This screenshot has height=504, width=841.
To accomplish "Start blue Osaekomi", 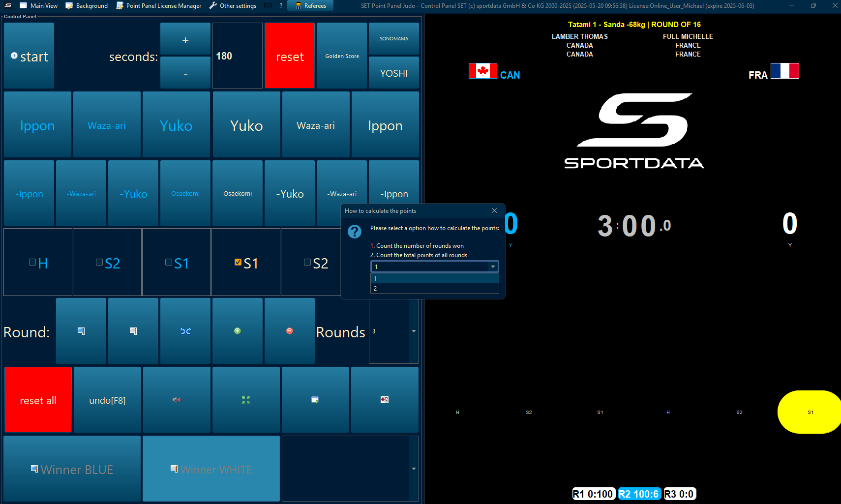I will (x=185, y=193).
